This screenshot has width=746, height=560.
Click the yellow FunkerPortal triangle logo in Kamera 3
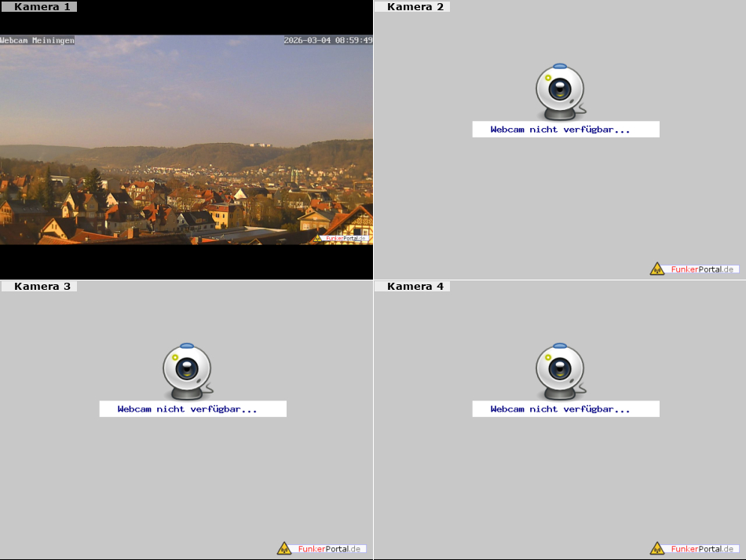click(x=284, y=548)
